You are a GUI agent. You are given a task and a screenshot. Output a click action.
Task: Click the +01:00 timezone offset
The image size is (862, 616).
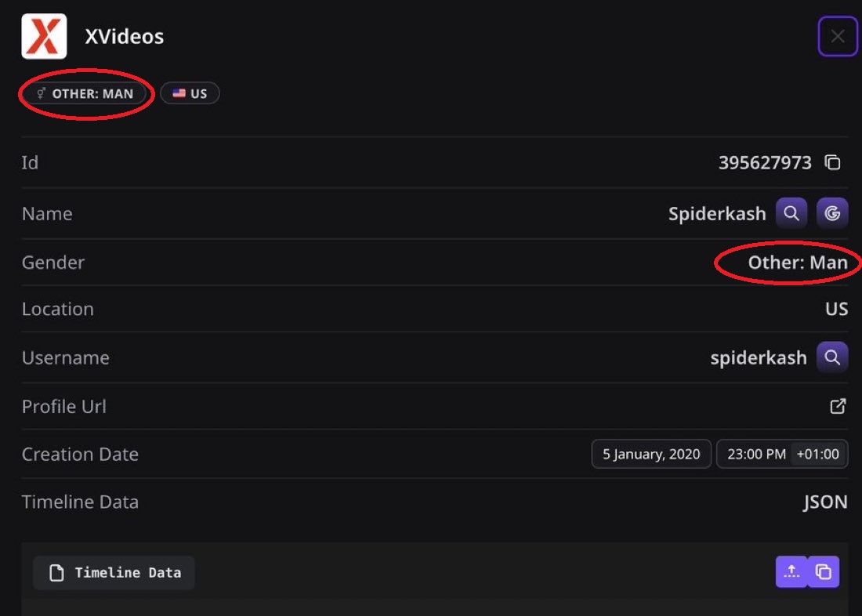[817, 454]
